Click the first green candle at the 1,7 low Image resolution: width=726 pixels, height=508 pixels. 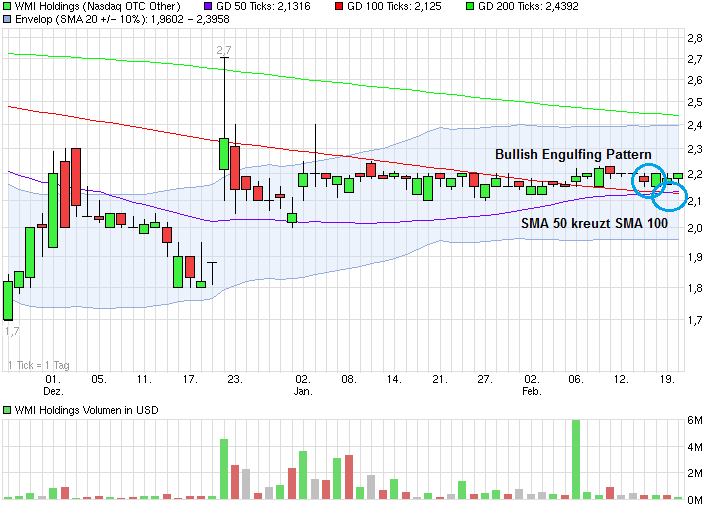tap(8, 301)
